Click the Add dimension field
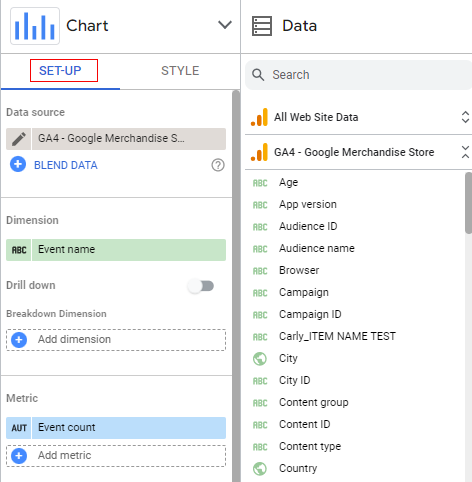 116,340
